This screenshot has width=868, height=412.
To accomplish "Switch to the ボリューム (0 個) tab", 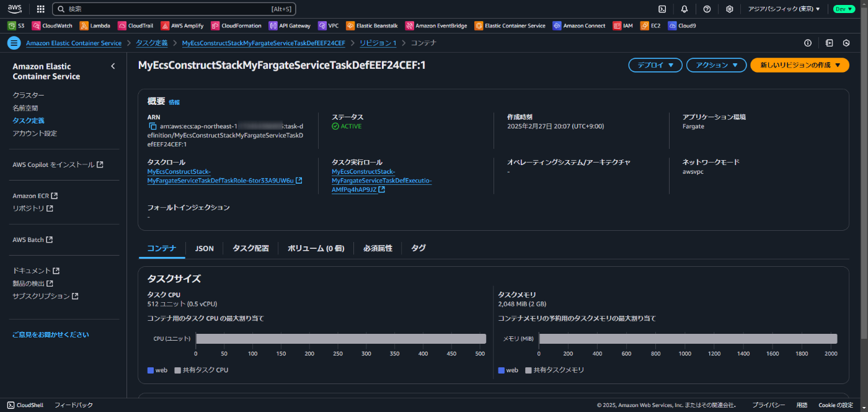I will coord(316,248).
